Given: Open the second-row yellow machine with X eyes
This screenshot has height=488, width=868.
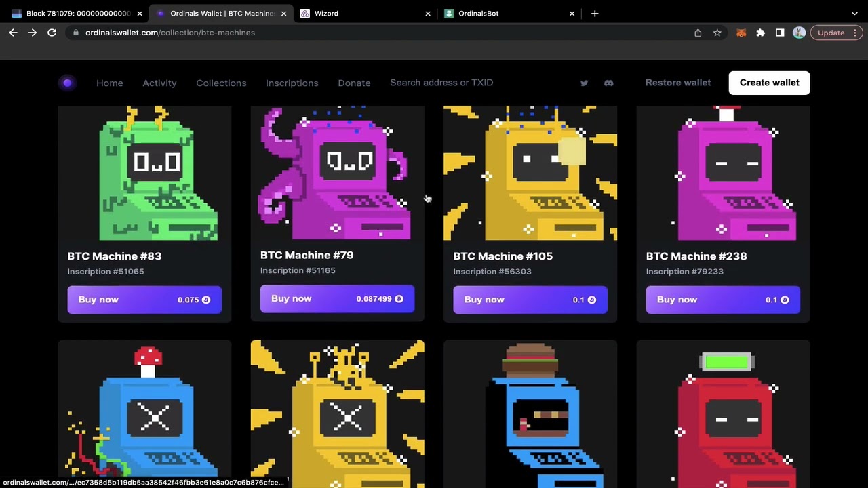Looking at the screenshot, I should (337, 414).
